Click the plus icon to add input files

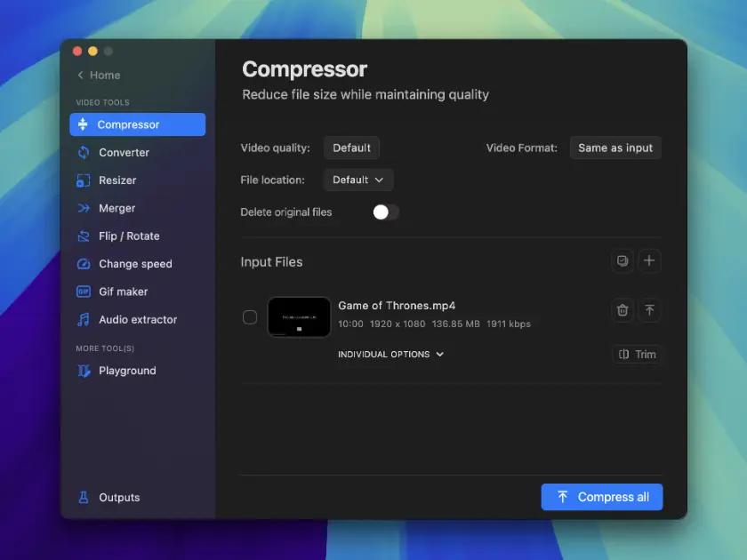[650, 261]
